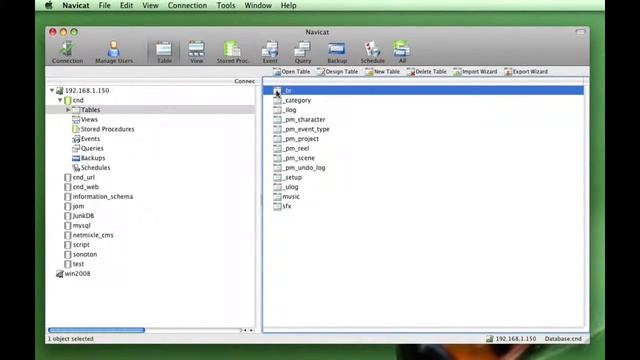640x360 pixels.
Task: Select the _ulog table
Action: point(286,187)
